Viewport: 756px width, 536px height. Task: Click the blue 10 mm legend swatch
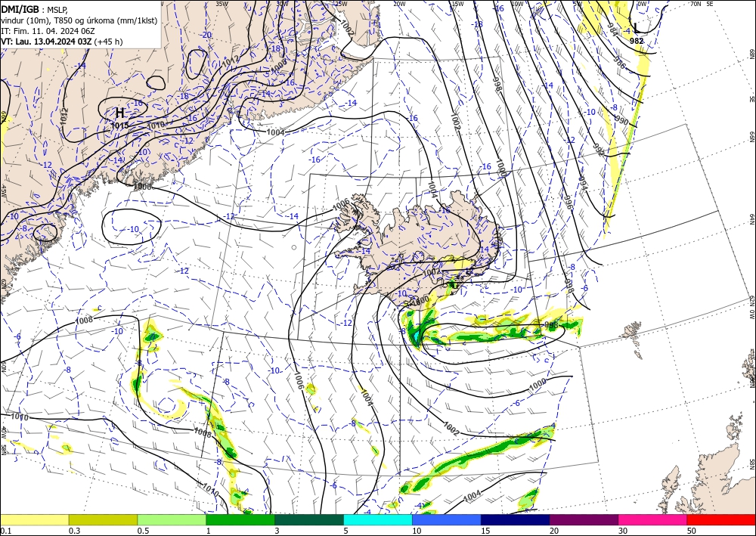point(447,519)
